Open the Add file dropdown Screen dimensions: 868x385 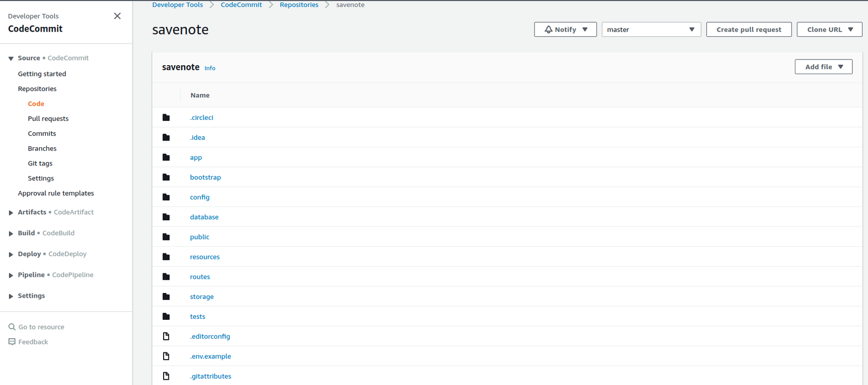(824, 67)
